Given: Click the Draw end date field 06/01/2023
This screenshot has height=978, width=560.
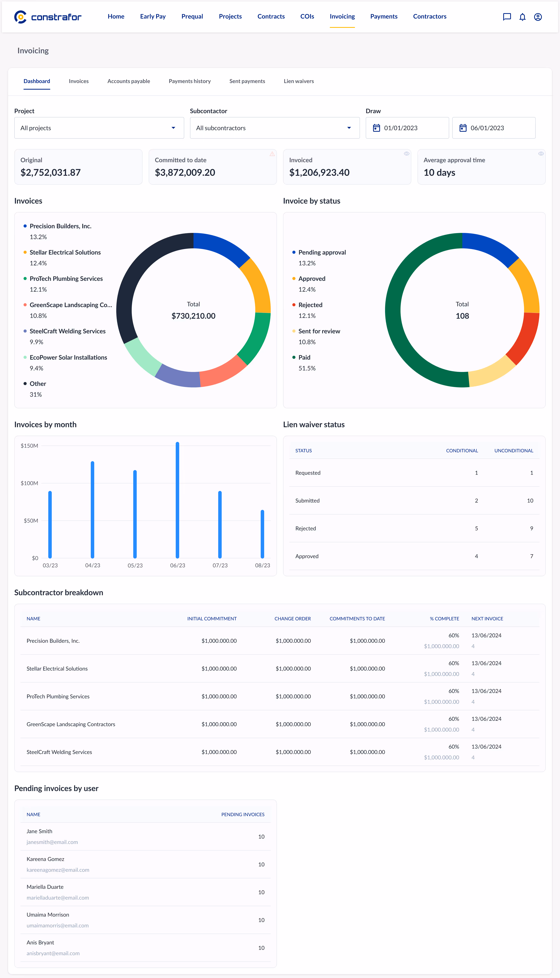Looking at the screenshot, I should click(493, 128).
